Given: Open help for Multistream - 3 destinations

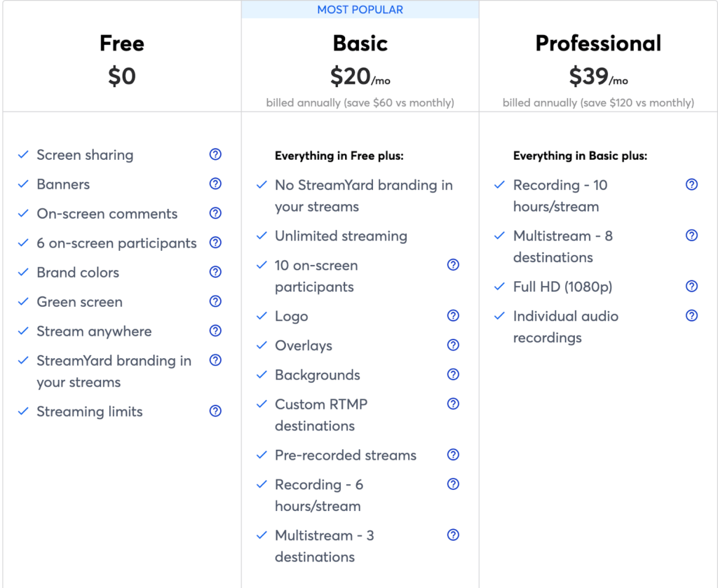Looking at the screenshot, I should 454,535.
